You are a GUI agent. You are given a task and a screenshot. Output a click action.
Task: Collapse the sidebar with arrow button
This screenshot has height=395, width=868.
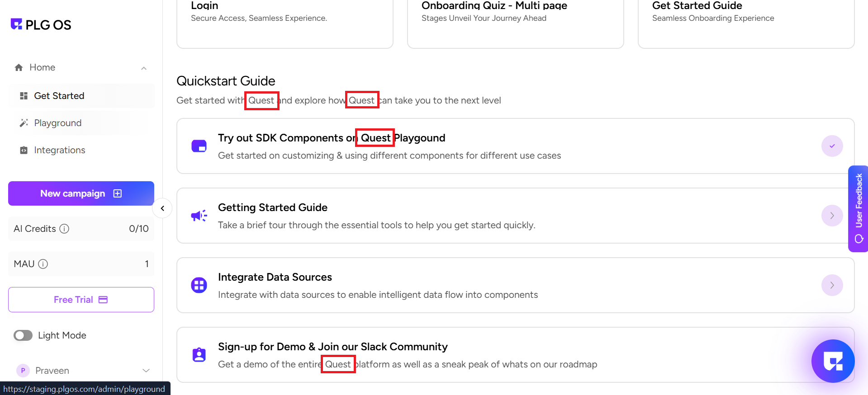pyautogui.click(x=162, y=208)
